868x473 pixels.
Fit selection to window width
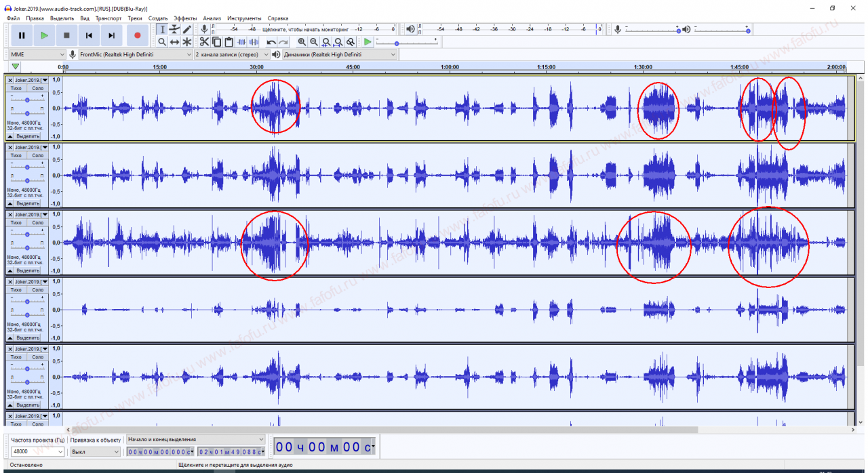pyautogui.click(x=326, y=42)
